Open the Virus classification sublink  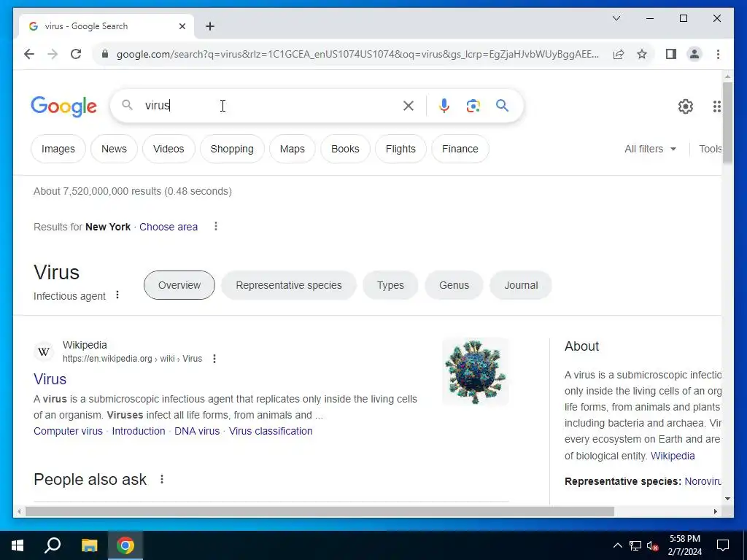tap(271, 432)
